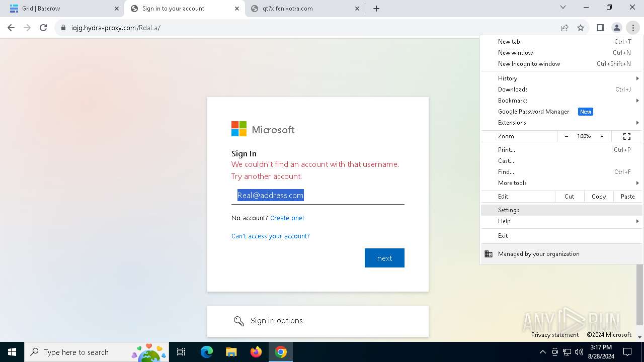Open the Privacy statement link
This screenshot has width=644, height=362.
[555, 335]
